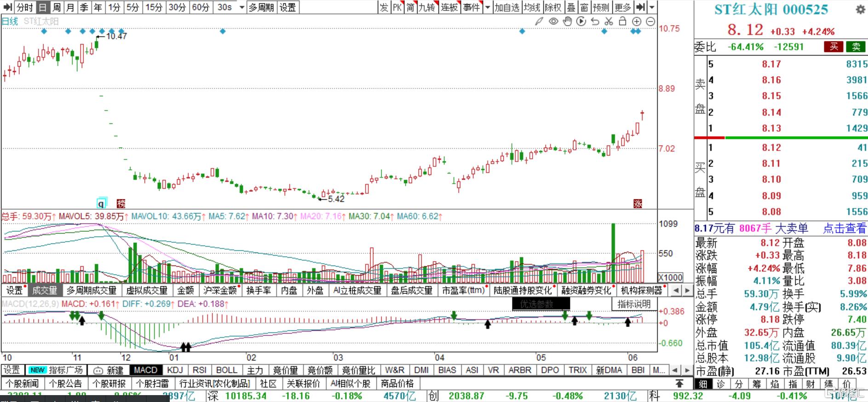Open the 更多 more options

tap(623, 7)
